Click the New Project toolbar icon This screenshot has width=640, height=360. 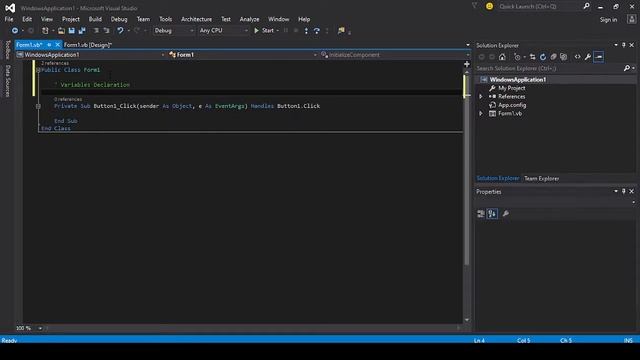pyautogui.click(x=45, y=31)
